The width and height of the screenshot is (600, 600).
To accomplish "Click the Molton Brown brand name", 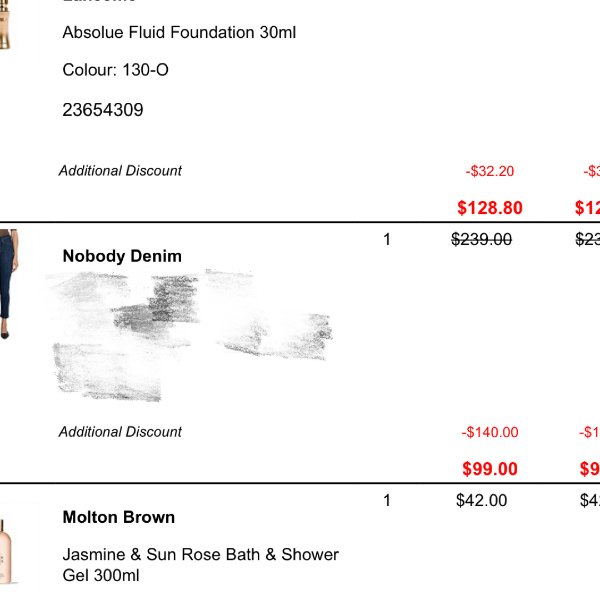I will coord(119,517).
